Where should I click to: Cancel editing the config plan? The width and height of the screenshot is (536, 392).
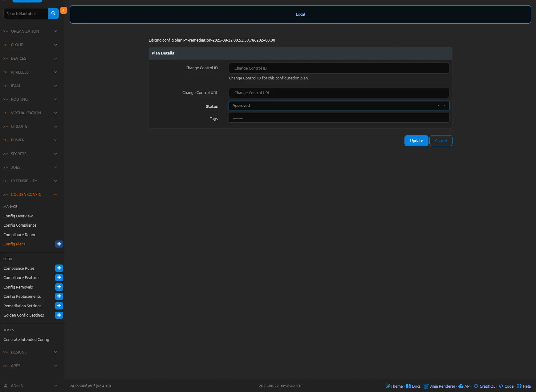tap(441, 141)
